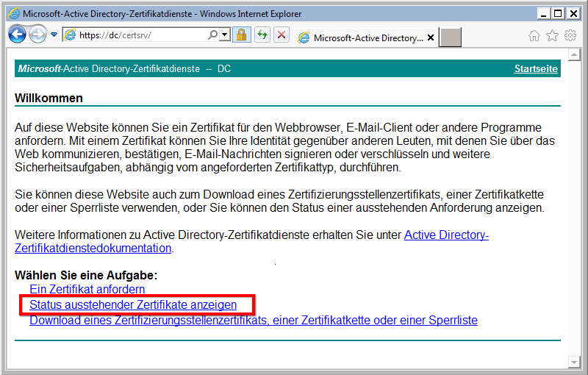Click the security lock padlock icon

tap(240, 35)
